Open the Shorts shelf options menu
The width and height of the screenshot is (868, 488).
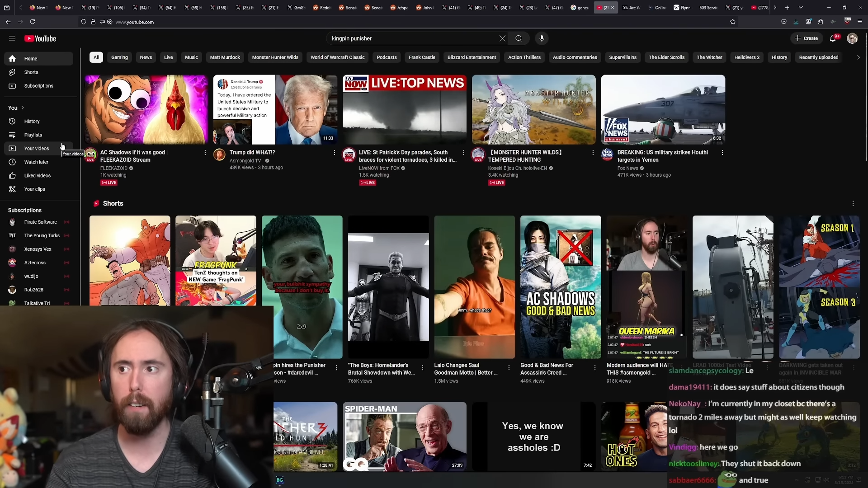click(853, 204)
